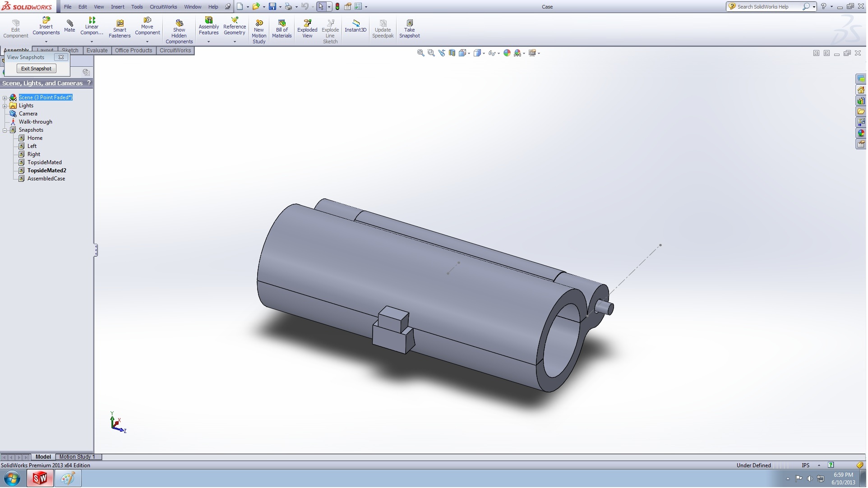Click the Rebuild traffic light icon
868x488 pixels.
(x=337, y=6)
